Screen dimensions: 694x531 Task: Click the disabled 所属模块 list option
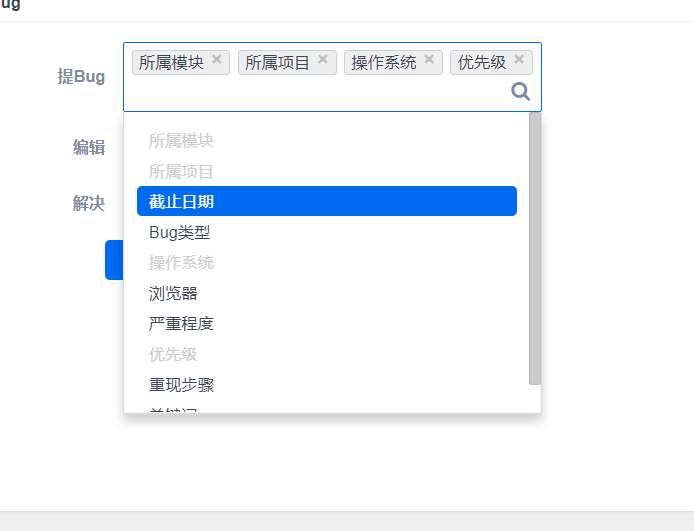point(181,141)
